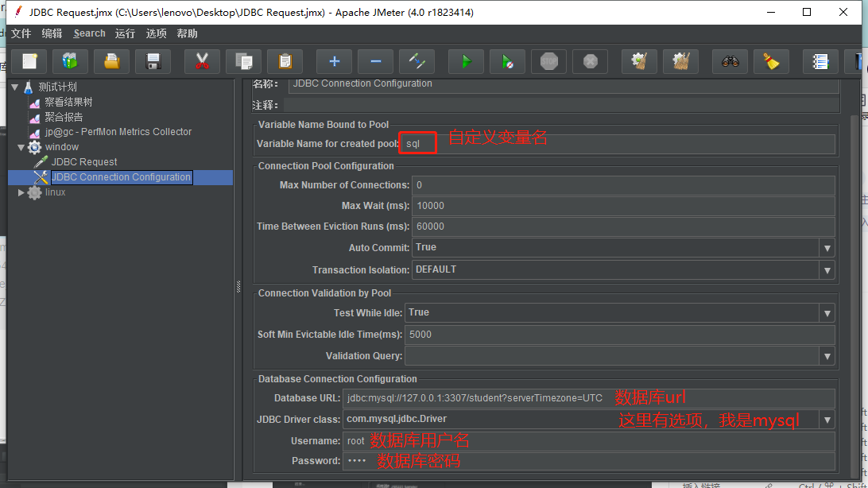Click the Soft Min Evictable Idle Time field

619,334
